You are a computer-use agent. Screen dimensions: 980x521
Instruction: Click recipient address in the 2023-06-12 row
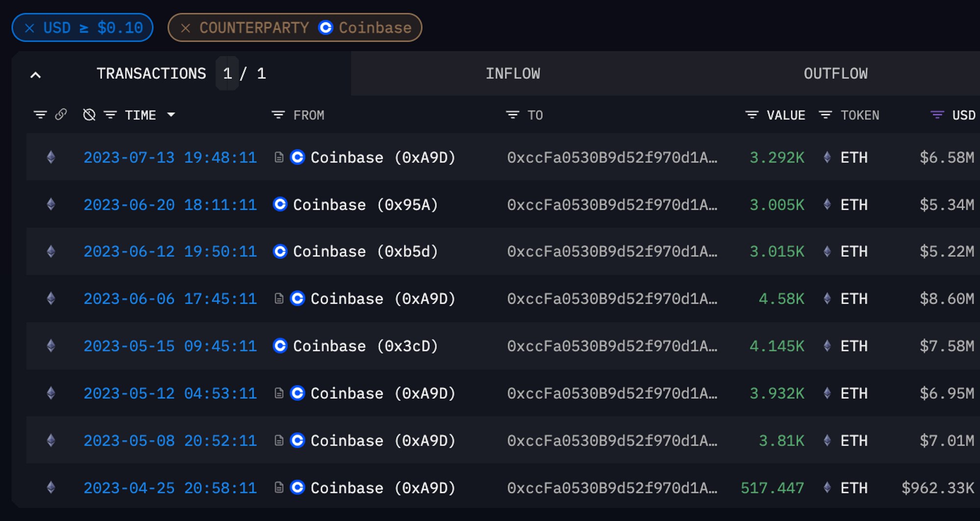612,251
